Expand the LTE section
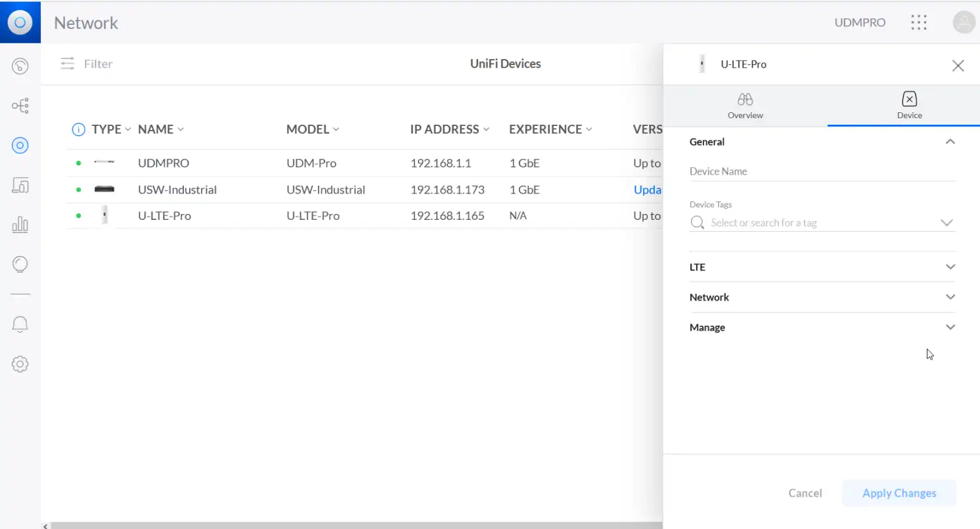Image resolution: width=980 pixels, height=529 pixels. [x=822, y=267]
